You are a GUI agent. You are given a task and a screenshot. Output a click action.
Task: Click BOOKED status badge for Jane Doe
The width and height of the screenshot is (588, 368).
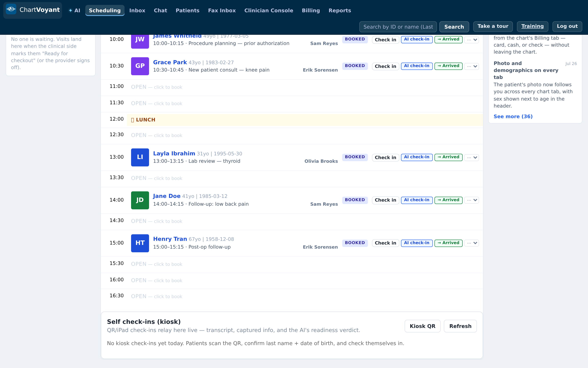tap(355, 200)
